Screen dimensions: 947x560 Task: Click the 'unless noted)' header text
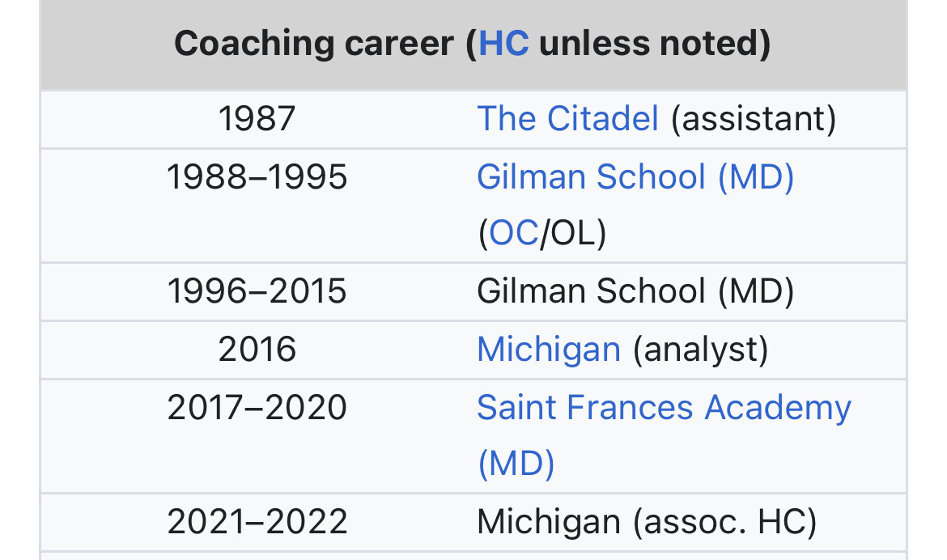tap(655, 44)
